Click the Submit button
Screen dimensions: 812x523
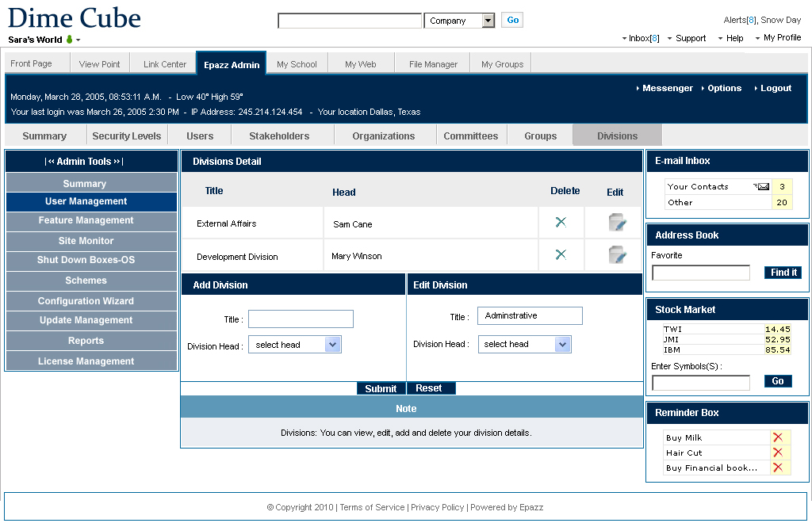(381, 388)
